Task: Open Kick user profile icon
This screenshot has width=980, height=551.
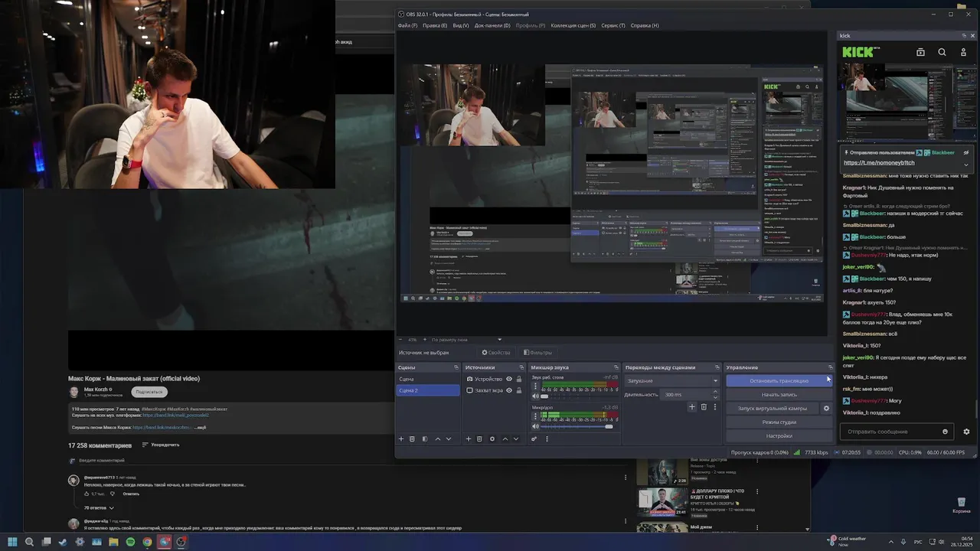Action: tap(963, 52)
